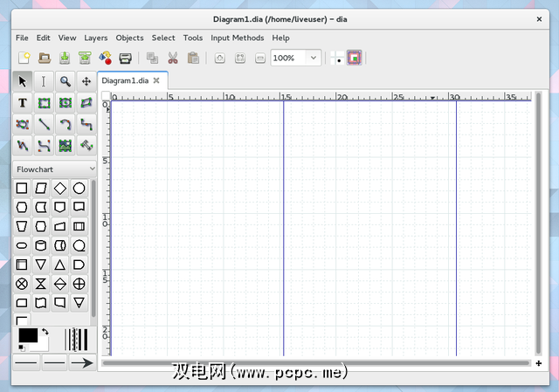Close the Diagram1.dia tab
Viewport: 559px width, 392px height.
[156, 80]
